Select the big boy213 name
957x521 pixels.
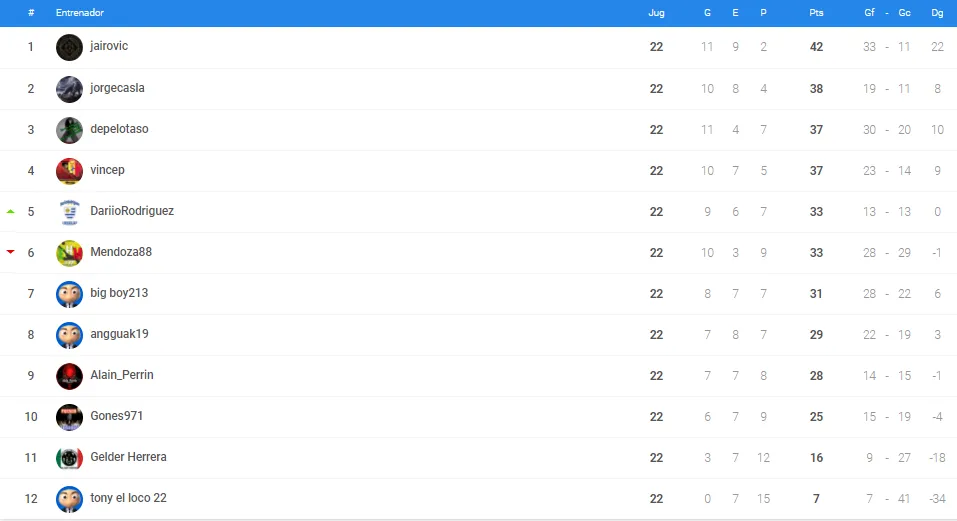point(119,293)
